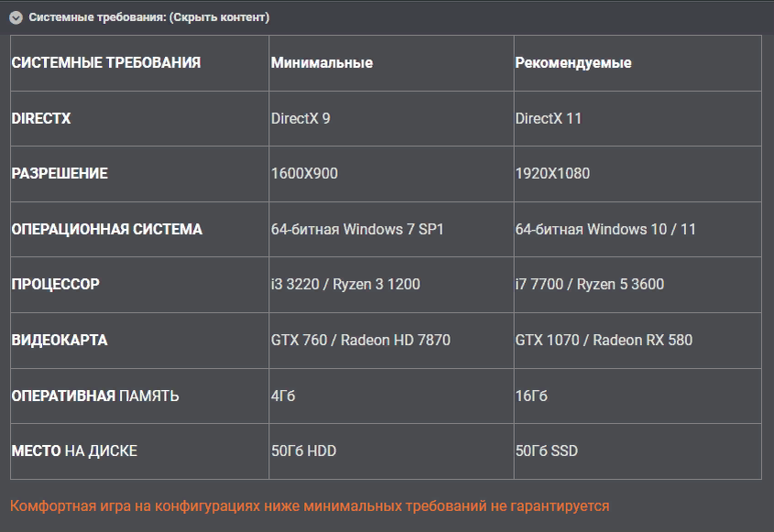This screenshot has width=774, height=532.
Task: Click the 50Гб SSD disk value
Action: pyautogui.click(x=547, y=451)
